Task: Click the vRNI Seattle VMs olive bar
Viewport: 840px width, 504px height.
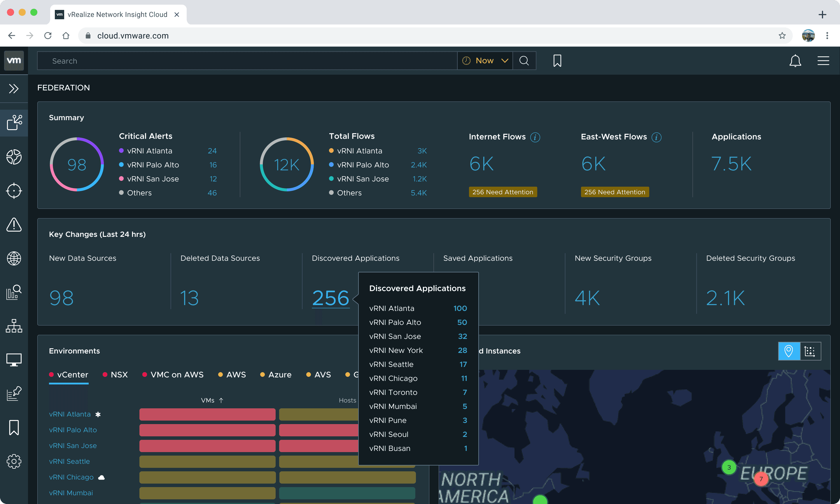Action: point(207,461)
